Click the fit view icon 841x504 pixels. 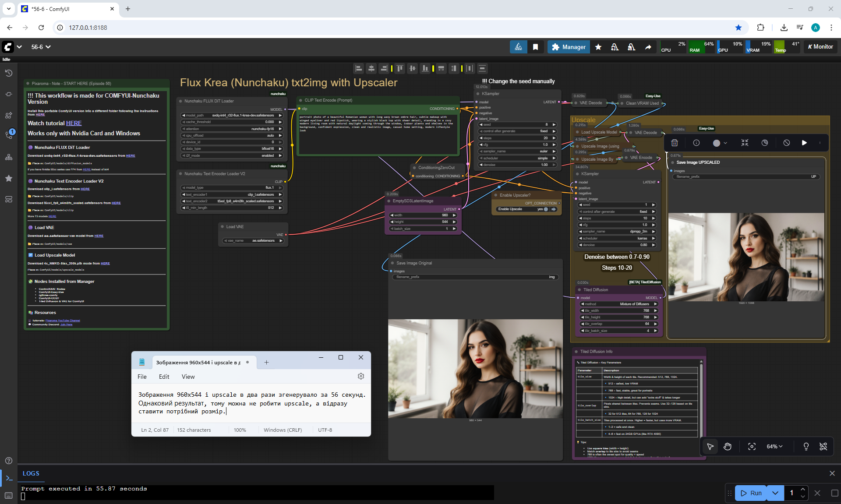[x=752, y=446]
